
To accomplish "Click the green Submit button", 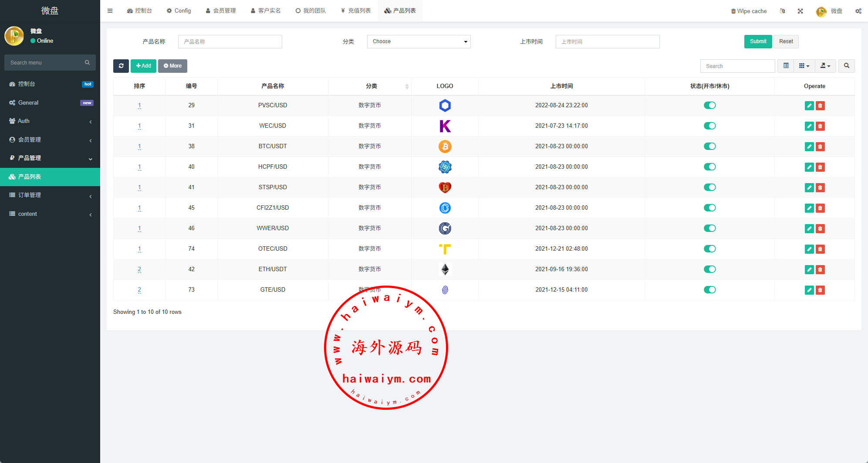I will [x=758, y=41].
